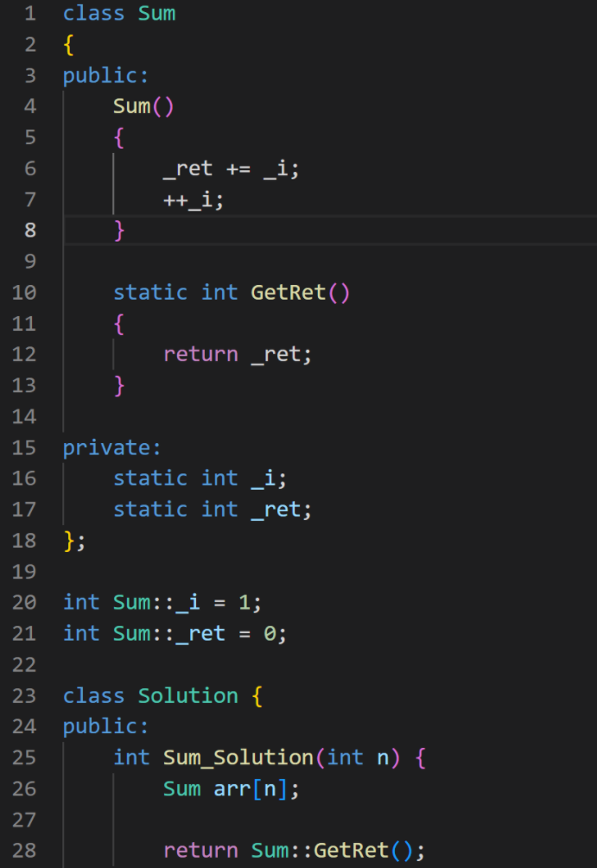This screenshot has width=597, height=868.
Task: Click the declaration static int _i;
Action: pyautogui.click(x=200, y=478)
